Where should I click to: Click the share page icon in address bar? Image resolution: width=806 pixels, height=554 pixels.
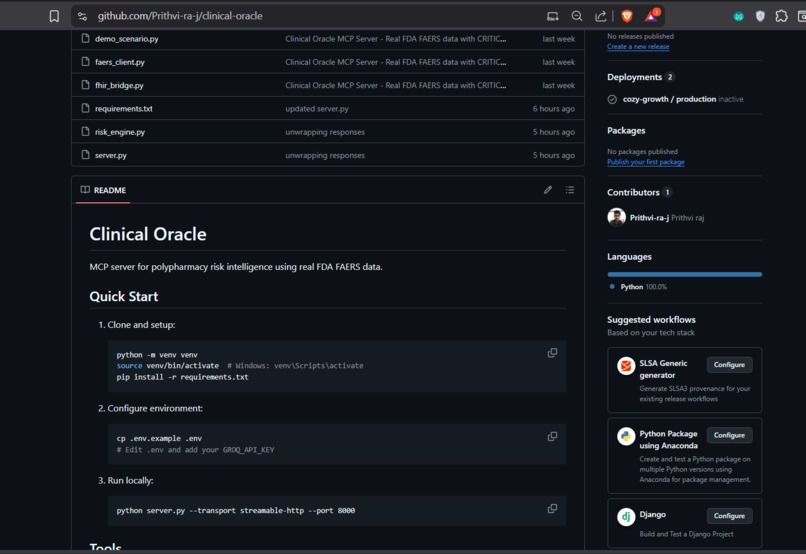600,16
